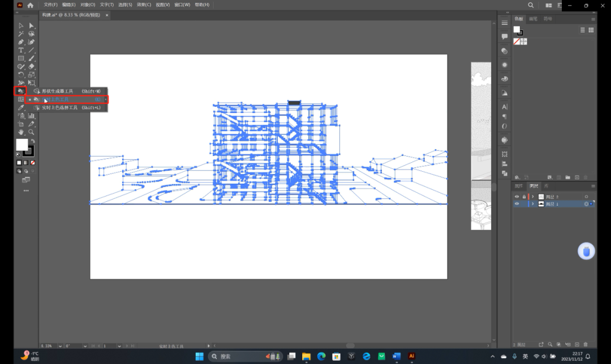611x364 pixels.
Task: Select the Paintbrush tool
Action: 32,58
